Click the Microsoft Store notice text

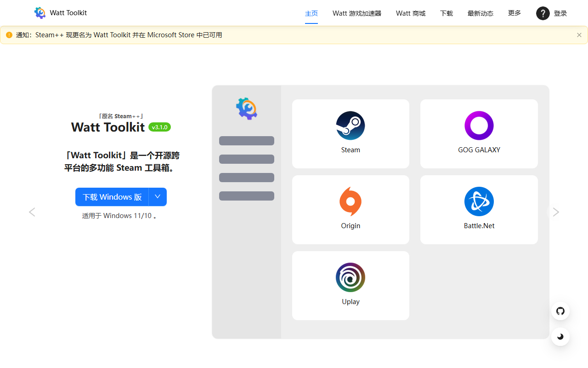tap(119, 35)
